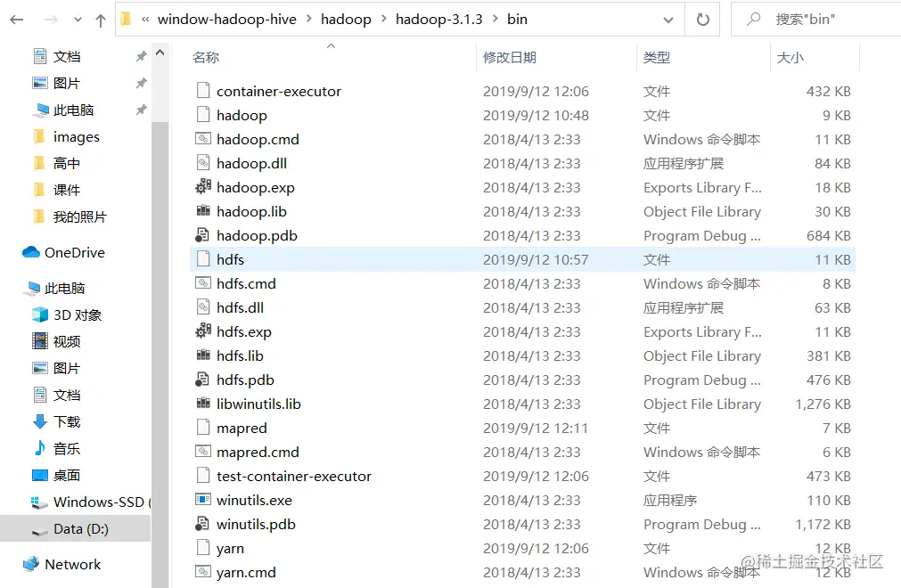Viewport: 901px width, 588px height.
Task: Select the hdfs.dll file name
Action: (x=241, y=307)
